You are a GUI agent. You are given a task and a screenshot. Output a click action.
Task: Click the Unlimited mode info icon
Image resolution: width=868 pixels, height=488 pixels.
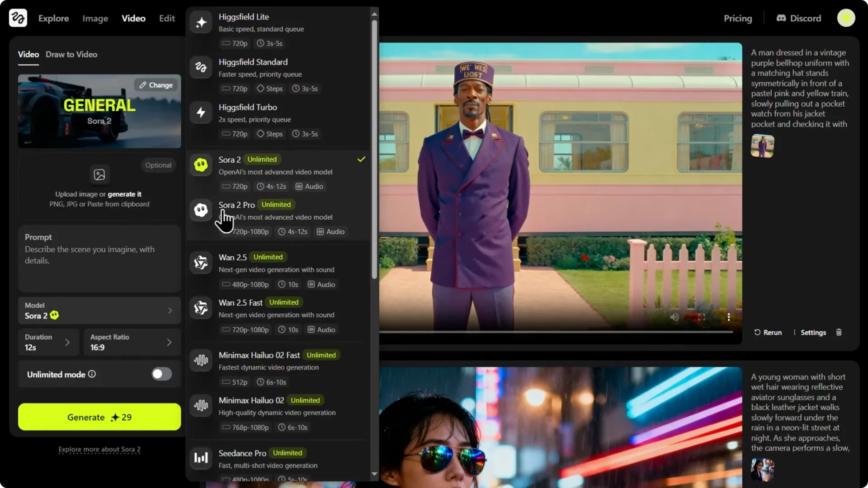[92, 374]
